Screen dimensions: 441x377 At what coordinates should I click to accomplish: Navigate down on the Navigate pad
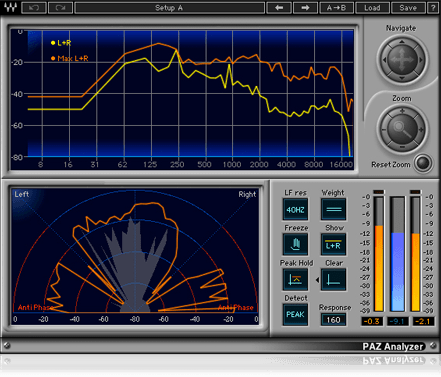point(402,78)
